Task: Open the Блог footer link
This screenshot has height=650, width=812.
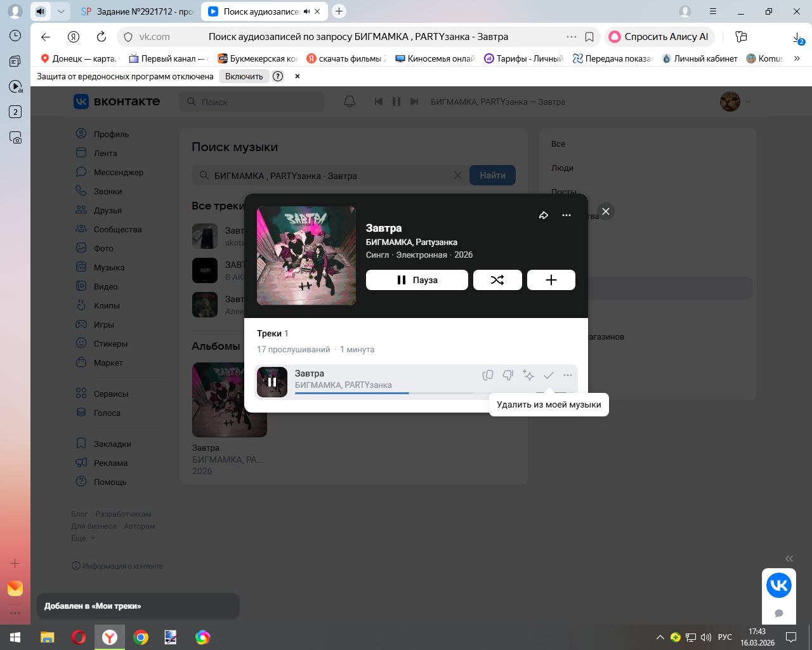Action: tap(79, 514)
